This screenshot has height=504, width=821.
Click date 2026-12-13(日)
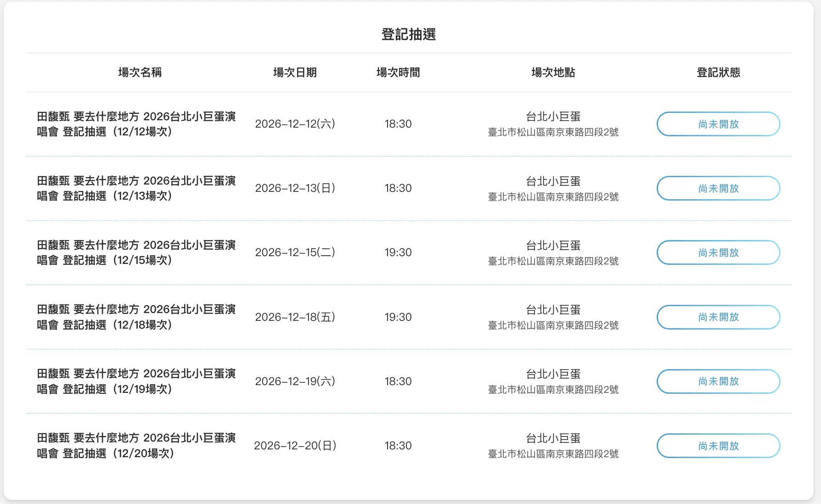[x=295, y=188]
